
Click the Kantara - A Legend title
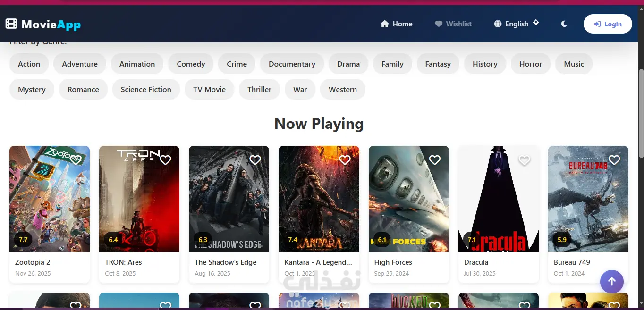(x=318, y=262)
